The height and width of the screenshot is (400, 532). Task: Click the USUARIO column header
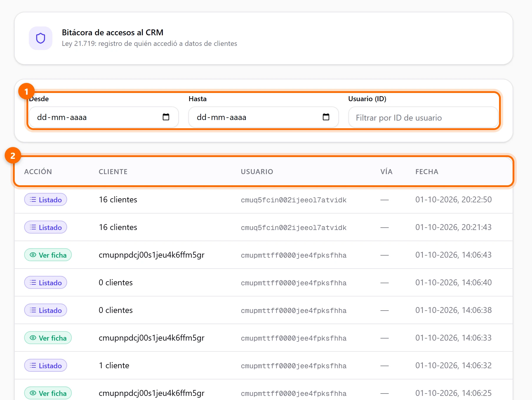click(x=257, y=172)
